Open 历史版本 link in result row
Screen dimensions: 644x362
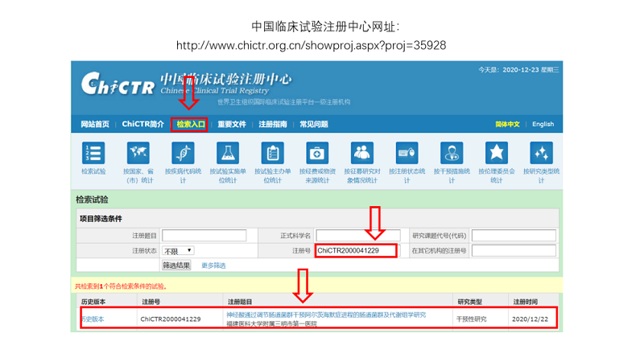pyautogui.click(x=93, y=319)
